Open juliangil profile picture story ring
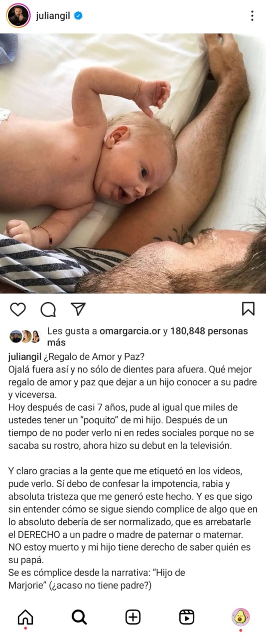The height and width of the screenshot is (644, 266). tap(18, 16)
